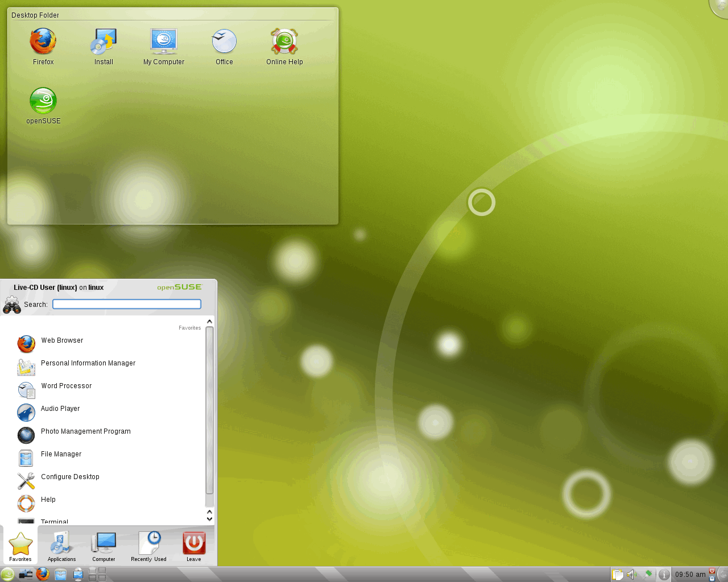
Task: Click the device/desktop icon beside launcher in panel
Action: tap(26, 574)
